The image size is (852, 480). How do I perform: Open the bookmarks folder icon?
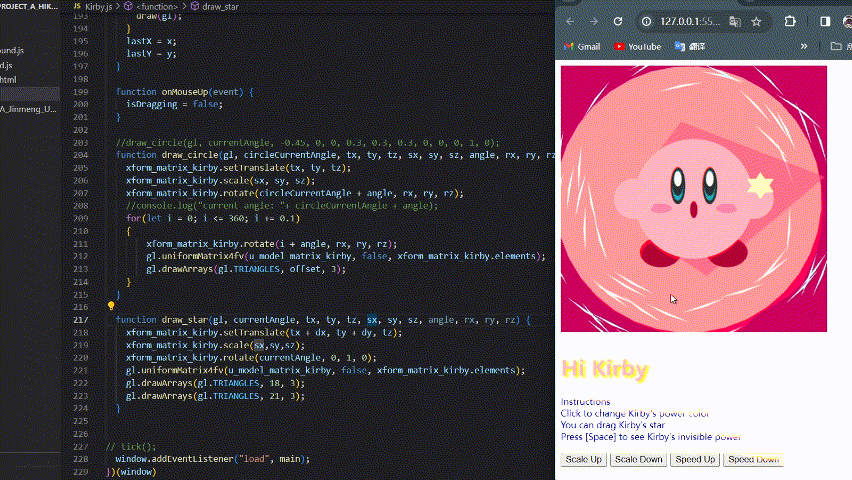tap(836, 47)
